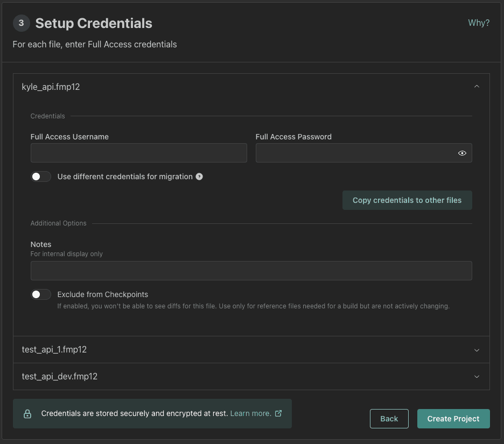The width and height of the screenshot is (504, 444).
Task: Open the test_api_dev.fmp12 file row
Action: click(x=60, y=377)
